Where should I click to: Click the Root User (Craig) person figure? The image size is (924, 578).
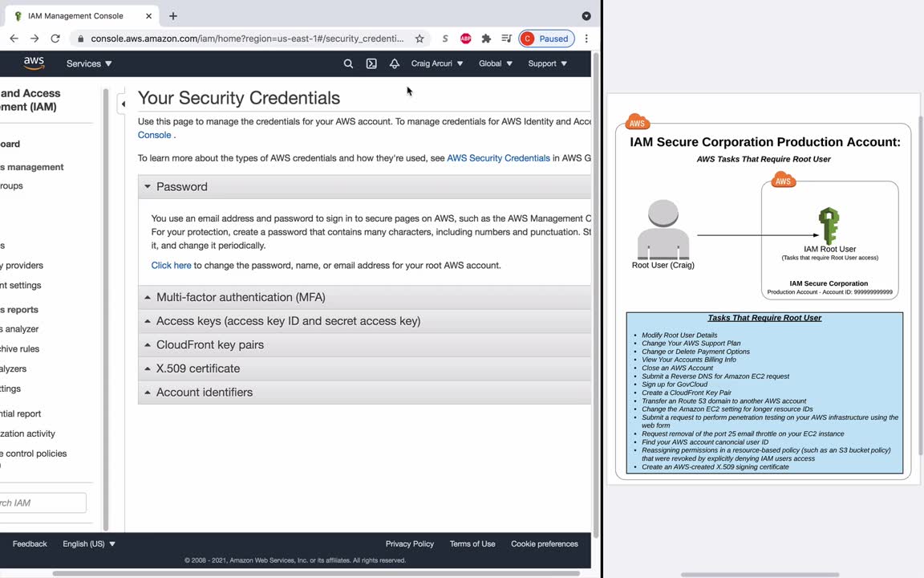click(663, 230)
